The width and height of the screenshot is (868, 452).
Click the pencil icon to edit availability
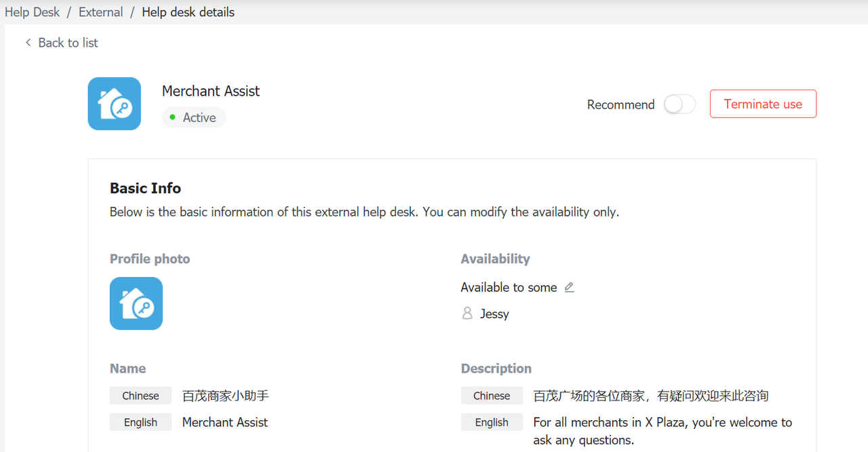click(570, 287)
